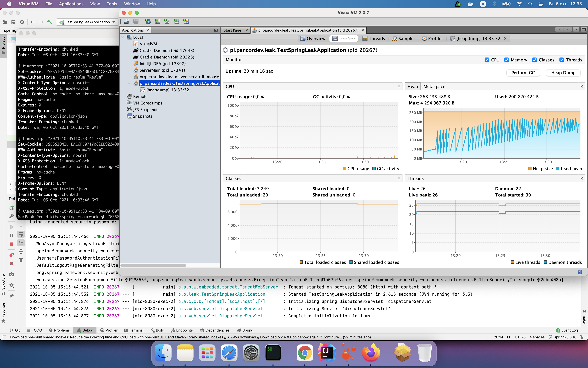
Task: Close the Classes chart panel
Action: pyautogui.click(x=399, y=178)
